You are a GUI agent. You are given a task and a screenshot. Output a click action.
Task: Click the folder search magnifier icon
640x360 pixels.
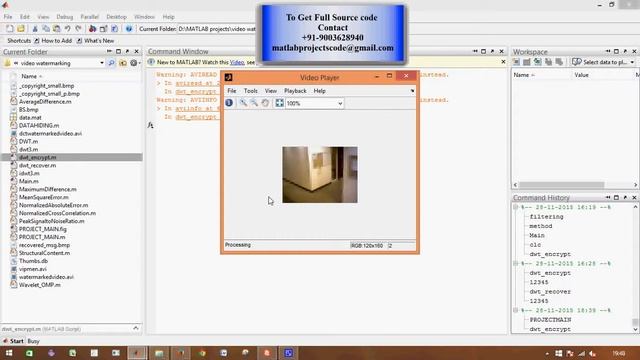coord(111,63)
